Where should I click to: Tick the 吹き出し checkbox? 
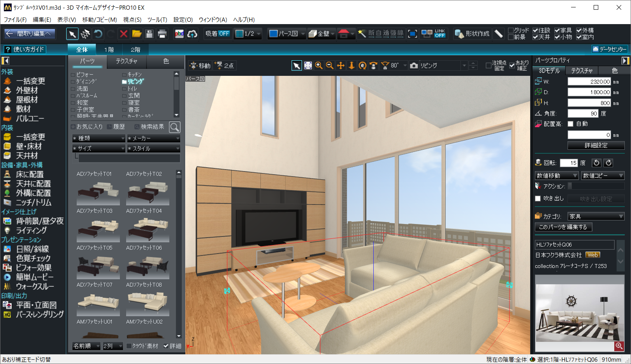(538, 199)
